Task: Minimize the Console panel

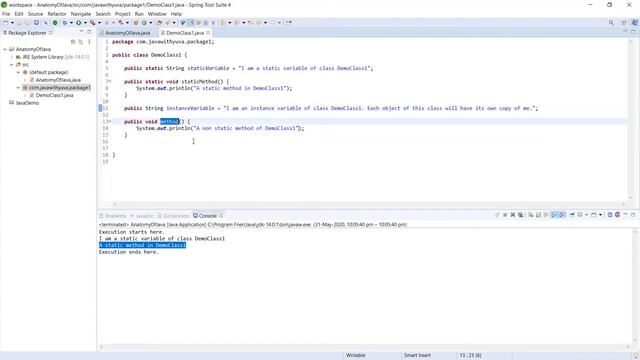Action: pos(625,215)
